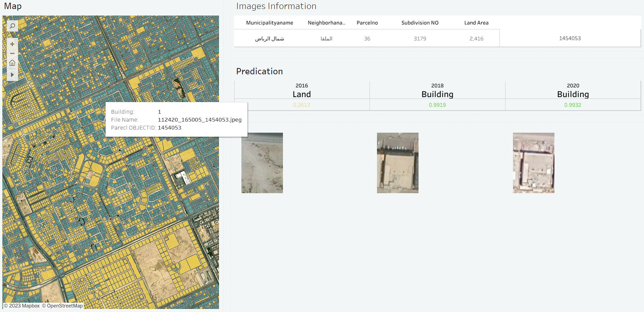Screen dimensions: 644x312
Task: Open the OpenStreetMap attribution link
Action: 62,306
